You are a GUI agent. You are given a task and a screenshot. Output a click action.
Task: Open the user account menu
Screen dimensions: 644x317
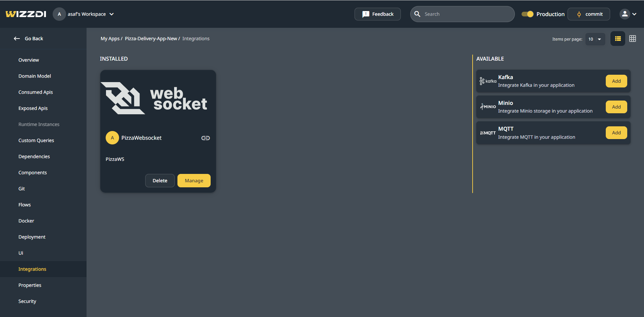628,14
